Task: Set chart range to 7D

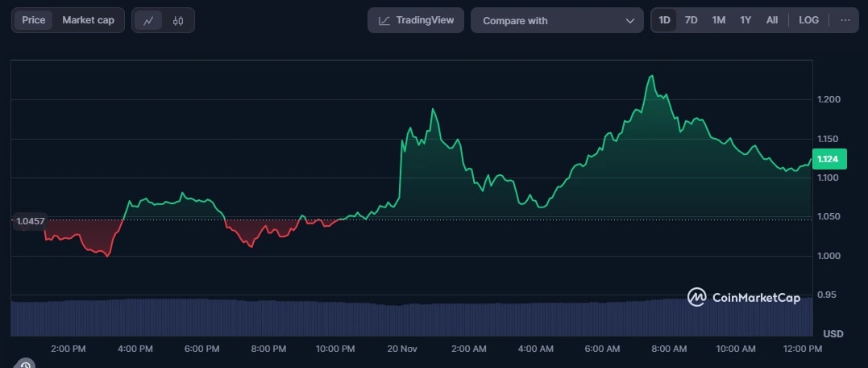Action: 691,20
